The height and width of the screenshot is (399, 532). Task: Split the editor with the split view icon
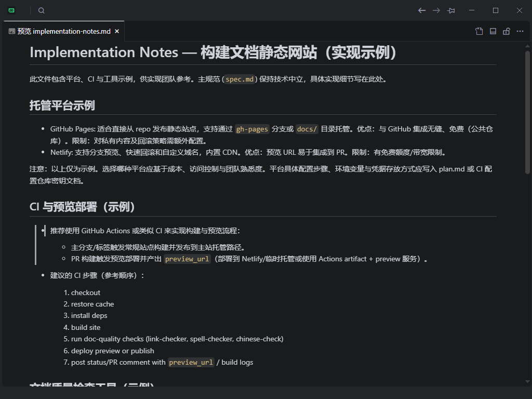click(492, 31)
